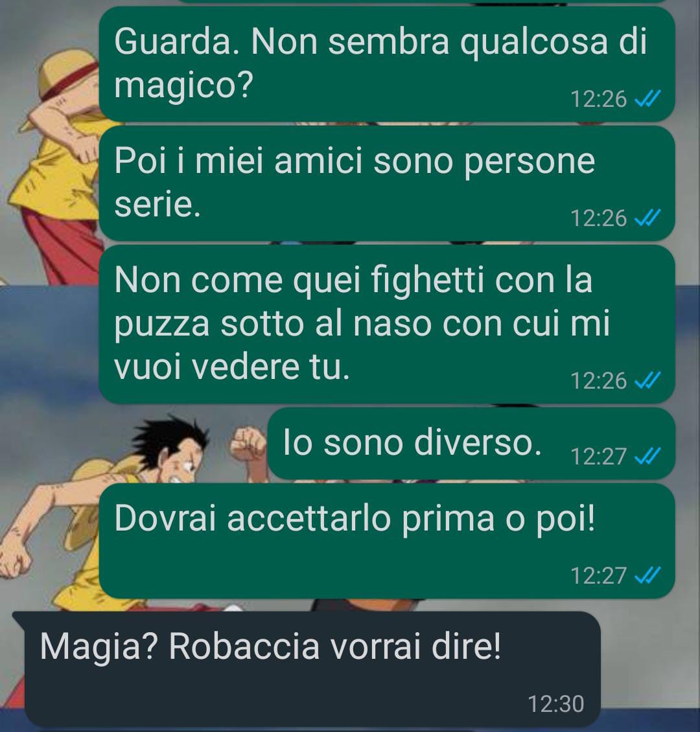The image size is (700, 732).
Task: Tap blue ticks beside 'Io sono diverso'
Action: point(647,456)
